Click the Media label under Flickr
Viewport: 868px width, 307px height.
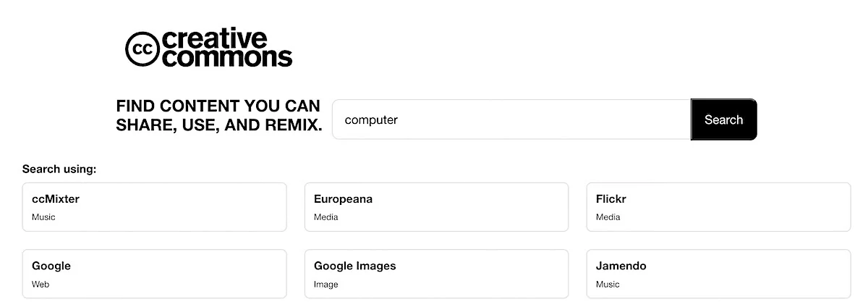click(608, 217)
